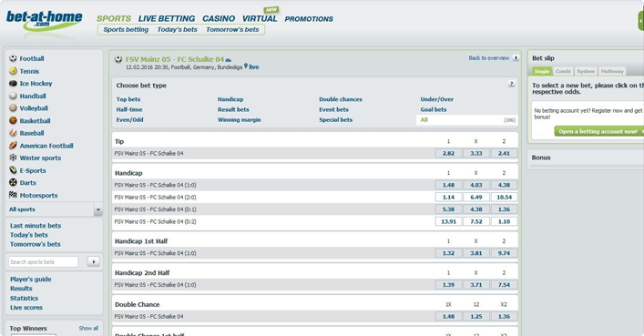This screenshot has height=336, width=644.
Task: Open the Live scores link
Action: click(26, 307)
